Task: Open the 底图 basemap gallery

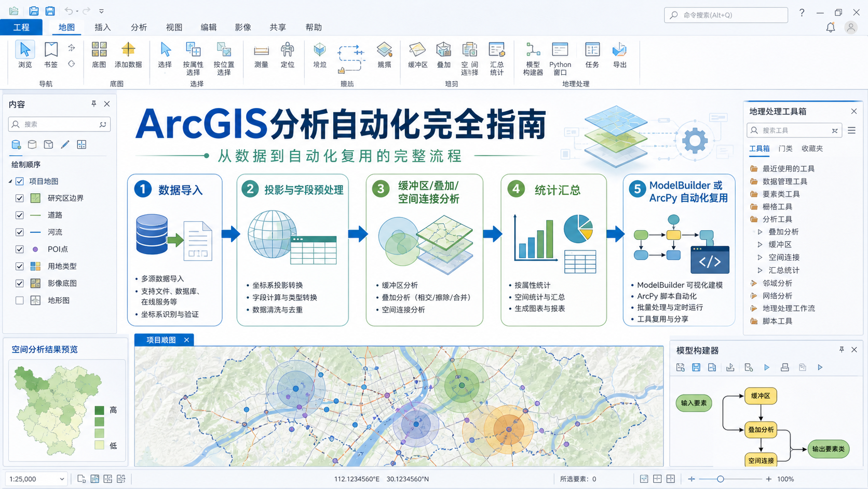Action: pos(99,54)
